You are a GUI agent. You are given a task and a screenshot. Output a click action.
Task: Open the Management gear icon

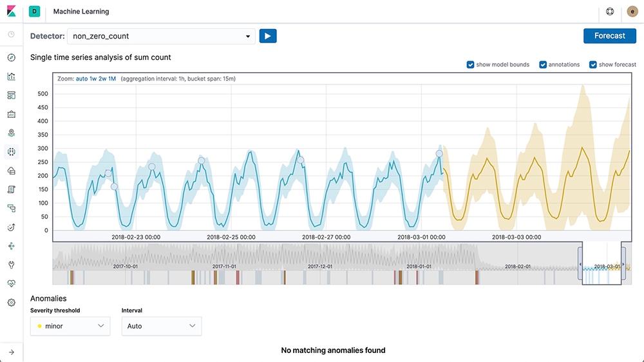click(x=12, y=303)
